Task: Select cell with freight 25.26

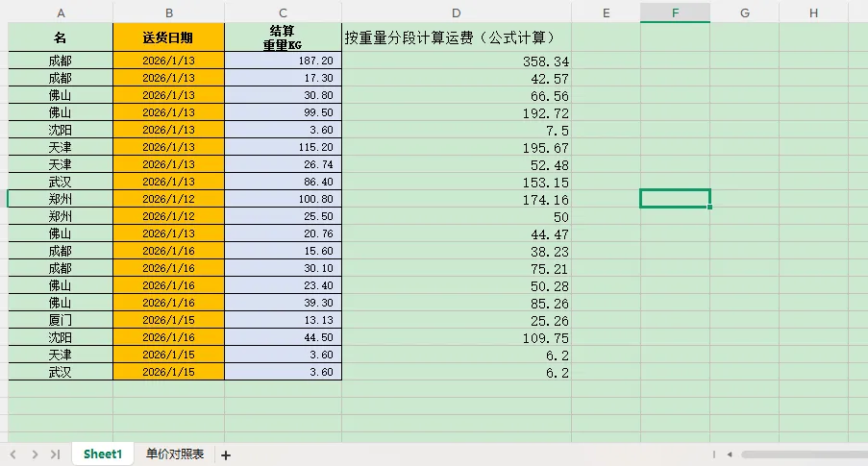Action: click(x=457, y=320)
